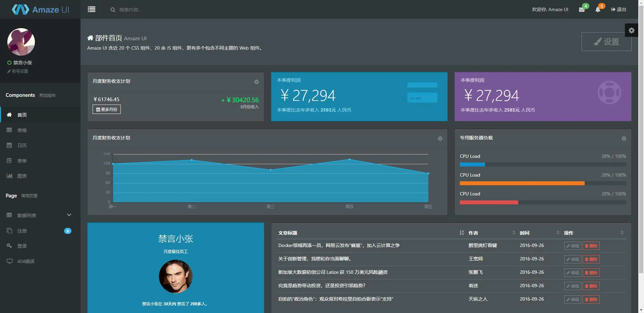
Task: Click gear icon on top 月度财务收支计划 card
Action: [256, 82]
